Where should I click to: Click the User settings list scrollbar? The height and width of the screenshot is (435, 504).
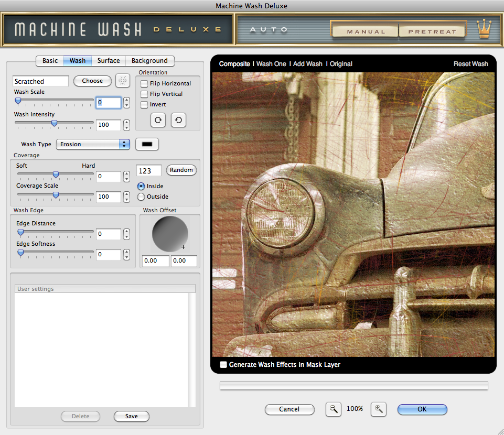coord(192,350)
